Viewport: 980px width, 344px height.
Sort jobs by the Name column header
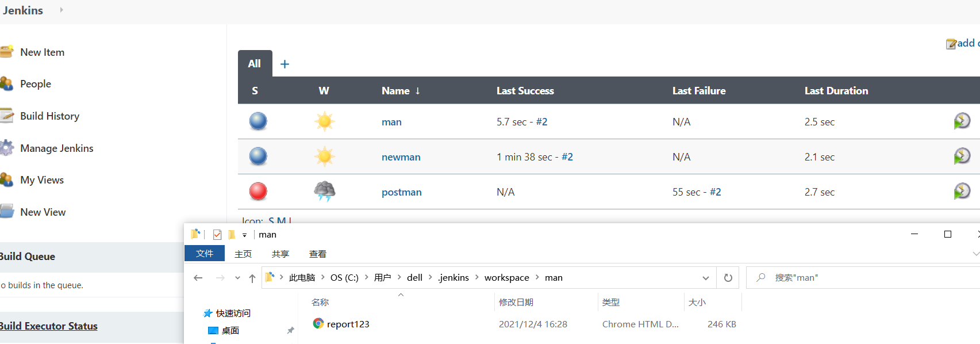pos(401,91)
